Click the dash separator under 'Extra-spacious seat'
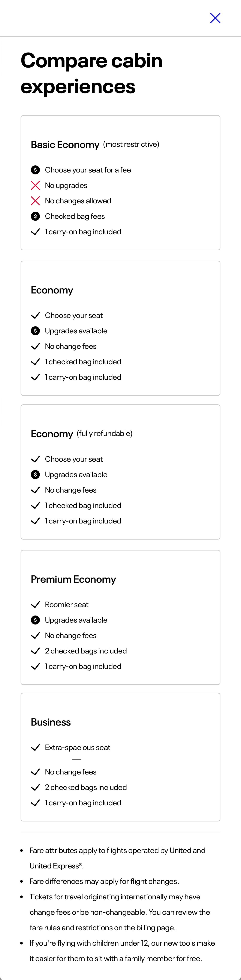 (76, 759)
